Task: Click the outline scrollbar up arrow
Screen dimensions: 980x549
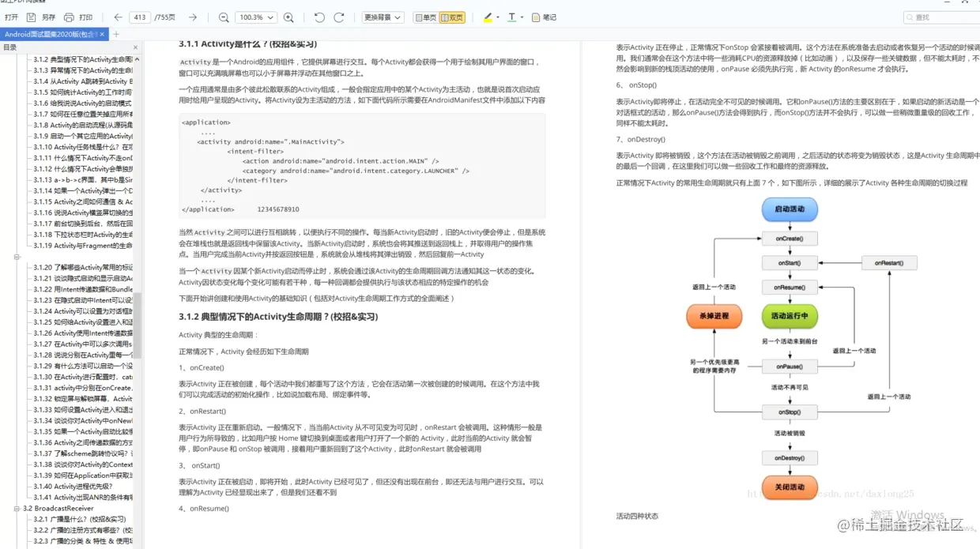Action: pos(137,58)
